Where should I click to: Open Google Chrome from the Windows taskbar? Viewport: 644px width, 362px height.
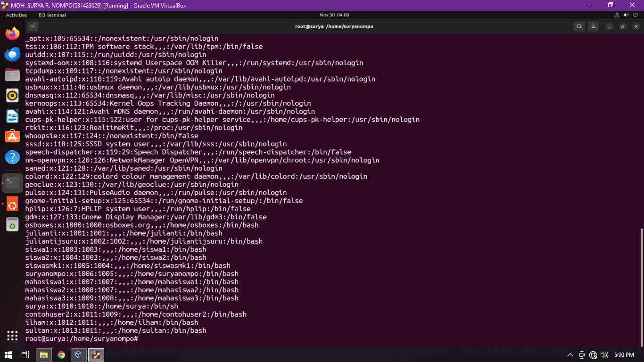[x=61, y=355]
